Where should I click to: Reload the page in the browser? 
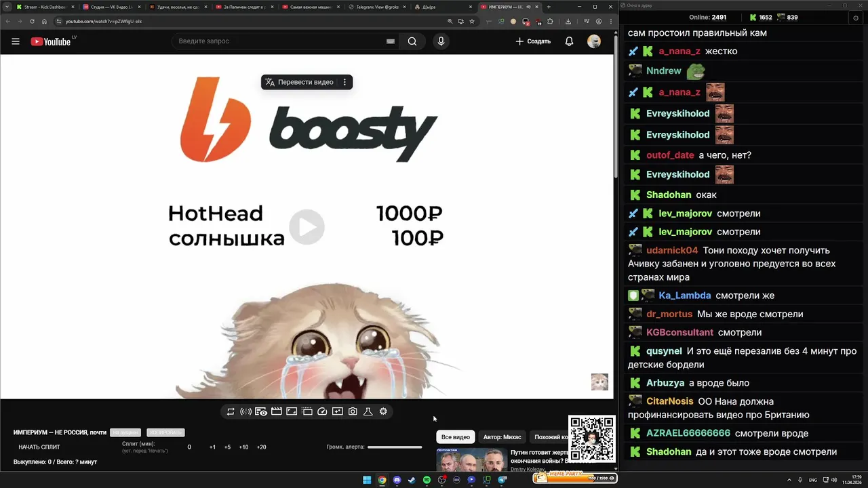[x=32, y=21]
